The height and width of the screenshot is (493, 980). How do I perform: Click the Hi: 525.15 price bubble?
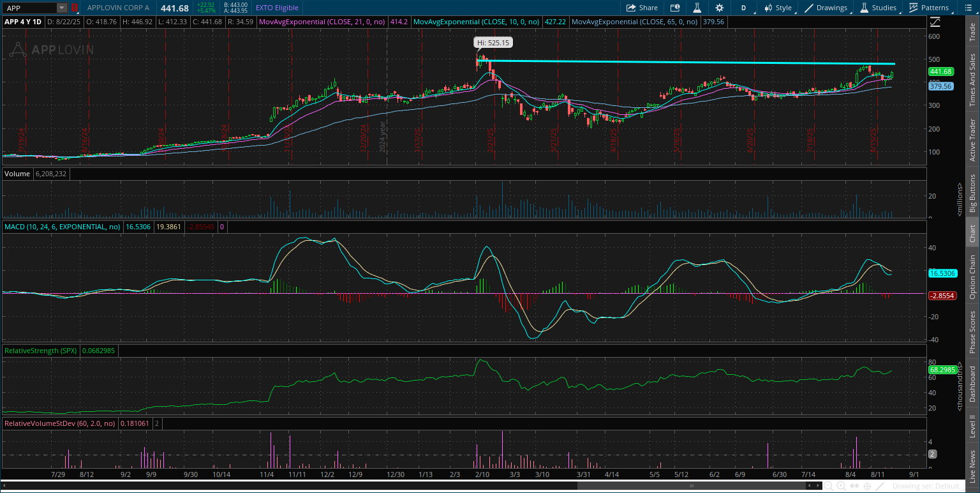493,43
